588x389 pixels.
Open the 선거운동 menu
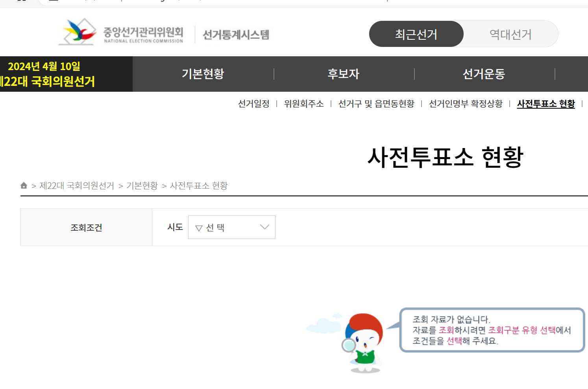click(x=484, y=74)
